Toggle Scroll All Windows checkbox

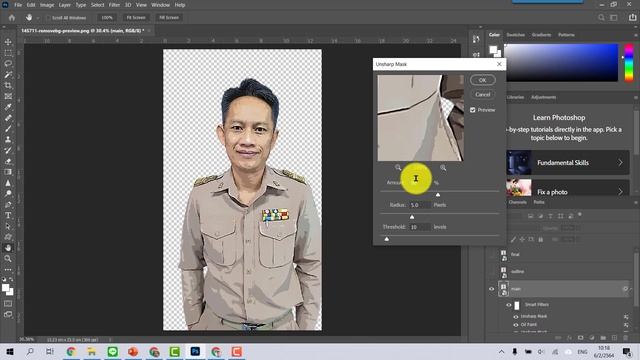pos(49,18)
